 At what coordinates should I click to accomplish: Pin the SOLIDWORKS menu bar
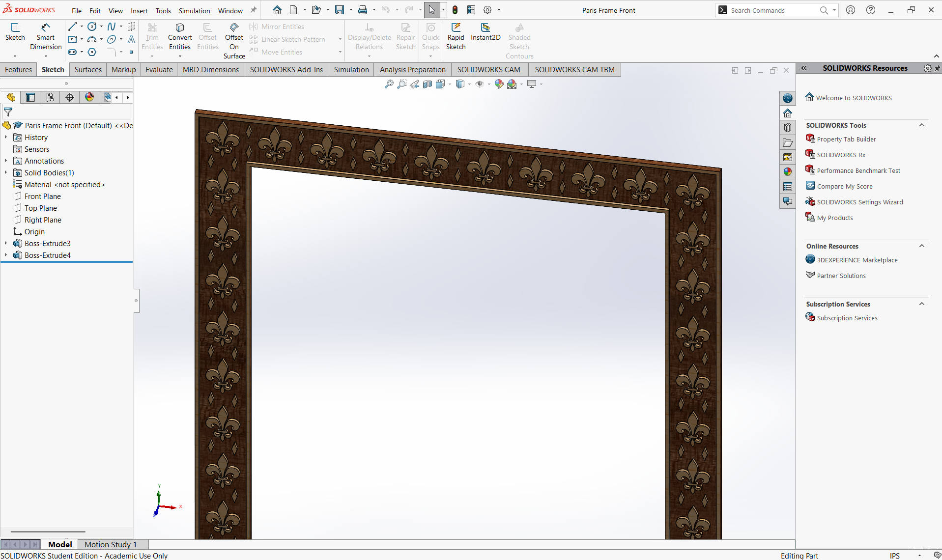(254, 10)
